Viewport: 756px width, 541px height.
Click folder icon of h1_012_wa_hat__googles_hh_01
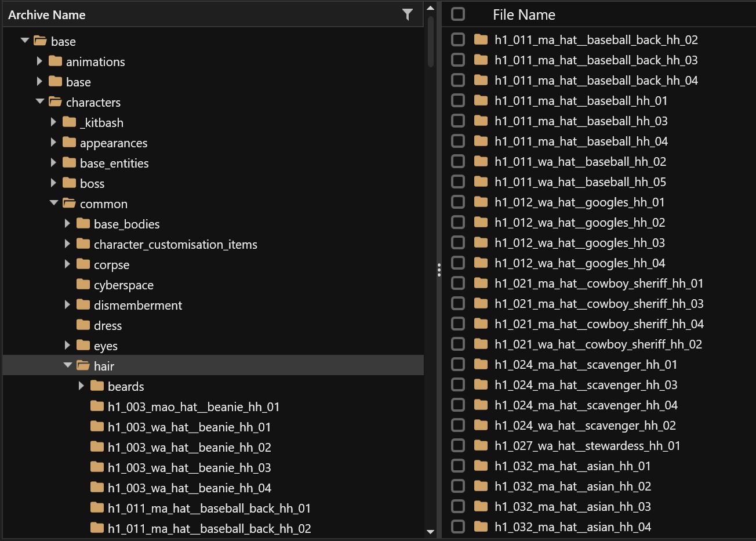click(x=481, y=202)
